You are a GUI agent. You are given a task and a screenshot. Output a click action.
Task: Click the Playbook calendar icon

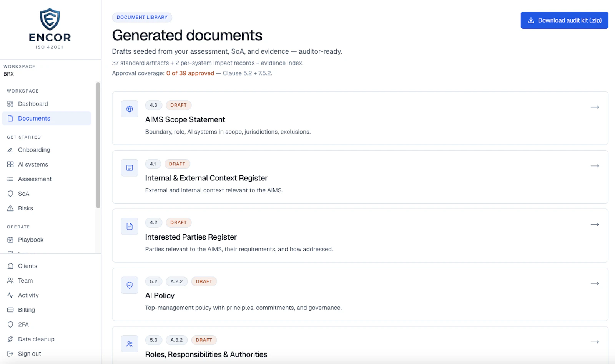pos(10,240)
